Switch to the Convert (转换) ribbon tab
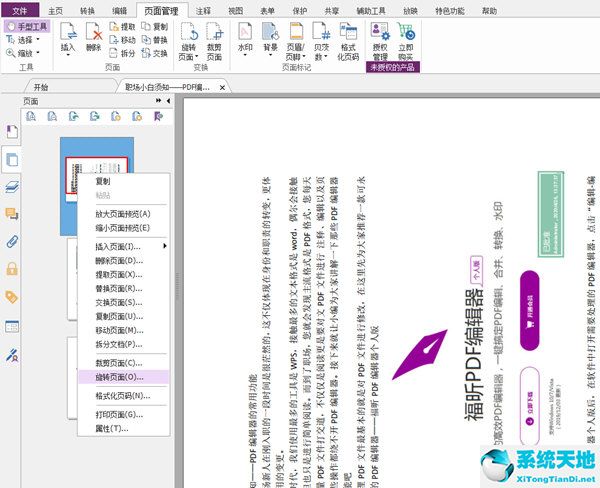Viewport: 600px width, 488px height. click(87, 11)
